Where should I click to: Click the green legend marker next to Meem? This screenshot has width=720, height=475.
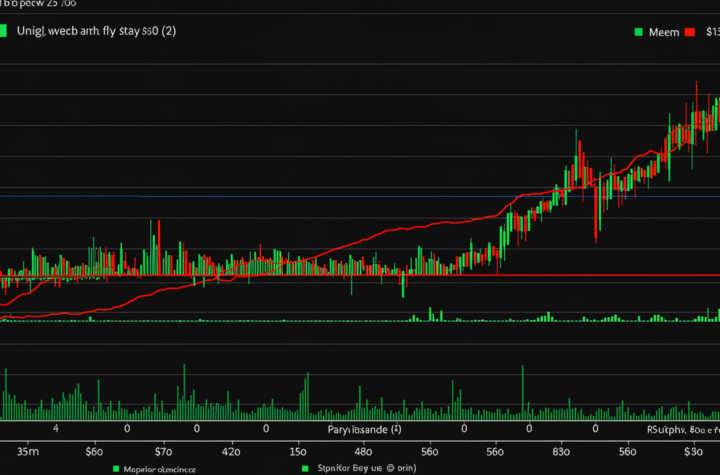click(638, 32)
